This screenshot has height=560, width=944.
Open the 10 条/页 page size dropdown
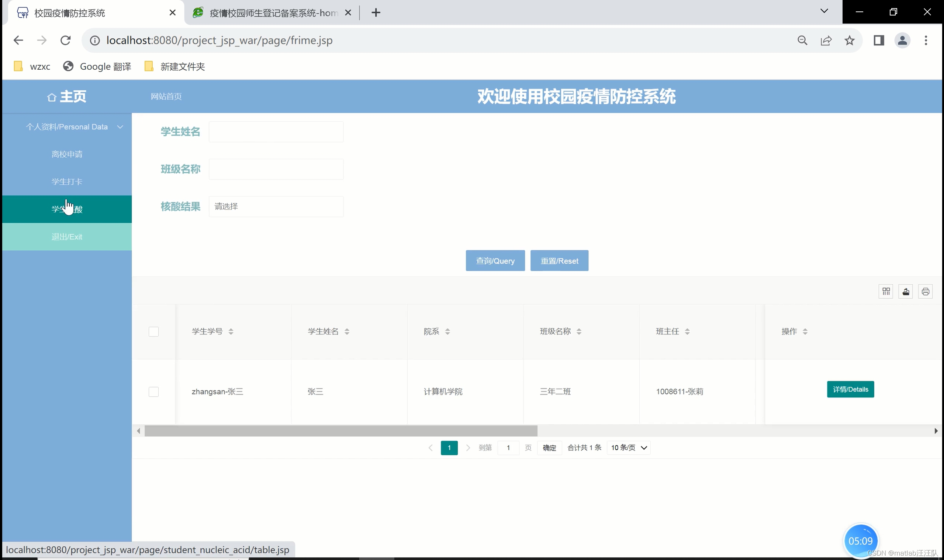coord(629,448)
